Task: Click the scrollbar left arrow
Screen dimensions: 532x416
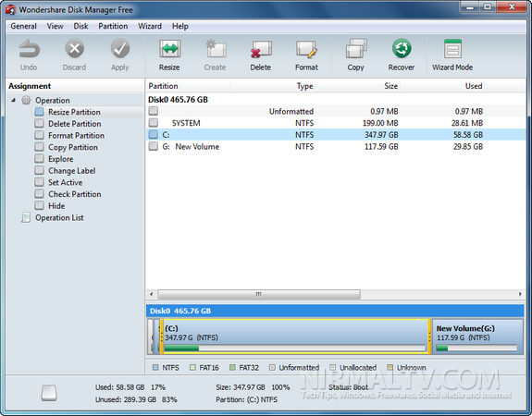Action: [x=152, y=294]
